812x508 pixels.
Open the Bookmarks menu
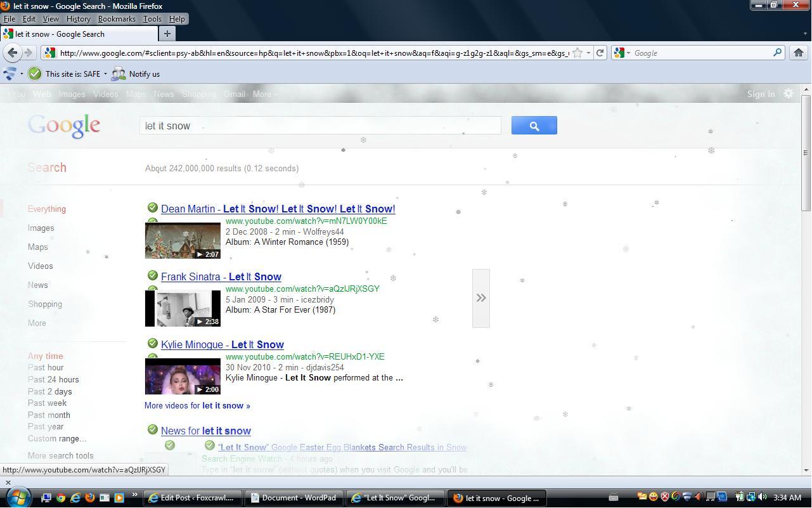tap(117, 19)
